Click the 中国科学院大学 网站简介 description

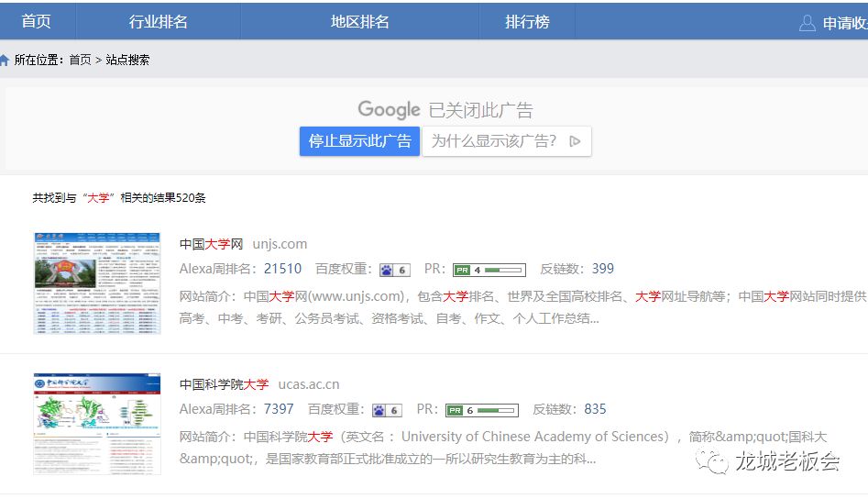point(502,448)
